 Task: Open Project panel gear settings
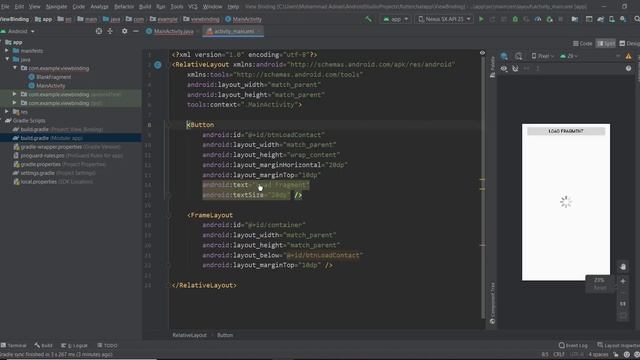pos(124,31)
